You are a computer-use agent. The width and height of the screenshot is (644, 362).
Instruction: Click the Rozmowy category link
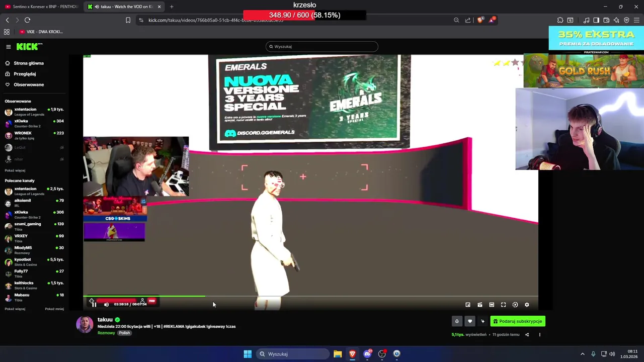[x=106, y=333]
